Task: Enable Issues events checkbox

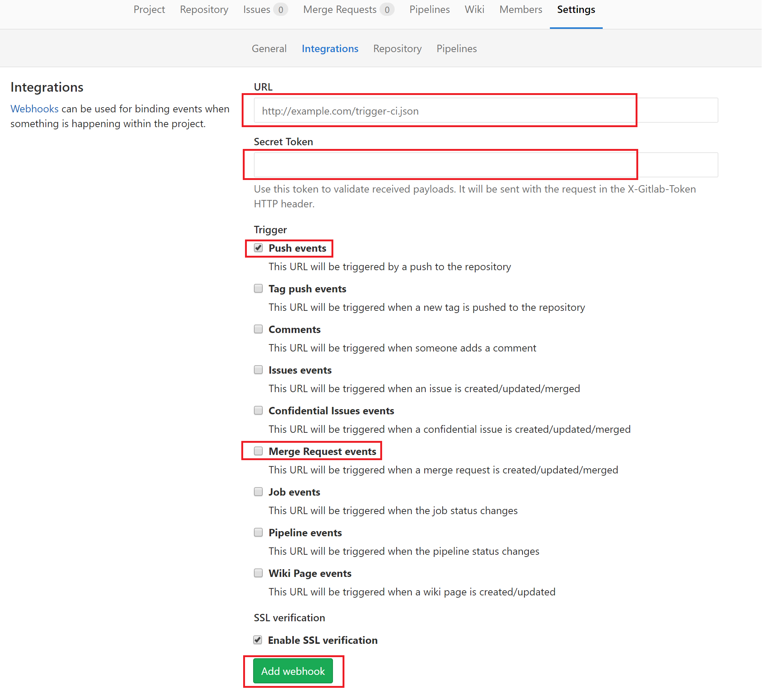Action: 258,370
